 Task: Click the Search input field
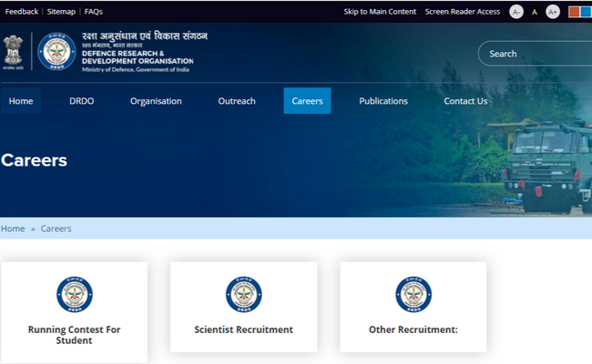tap(537, 54)
